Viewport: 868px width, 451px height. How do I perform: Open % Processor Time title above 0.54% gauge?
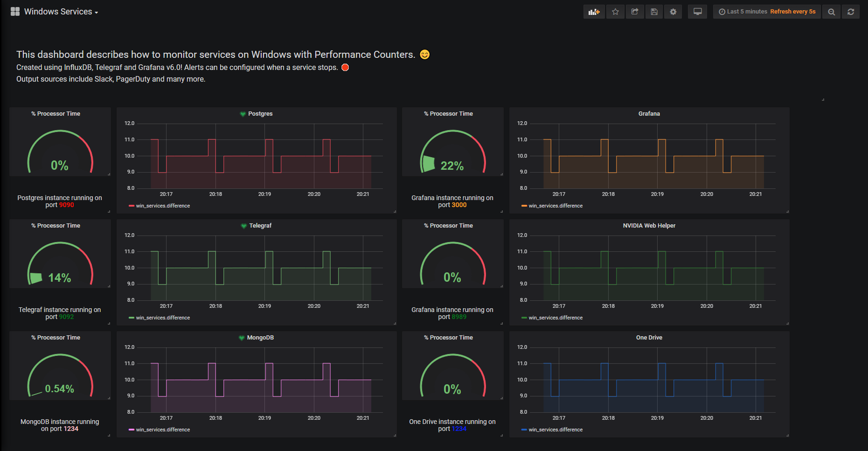click(x=56, y=338)
